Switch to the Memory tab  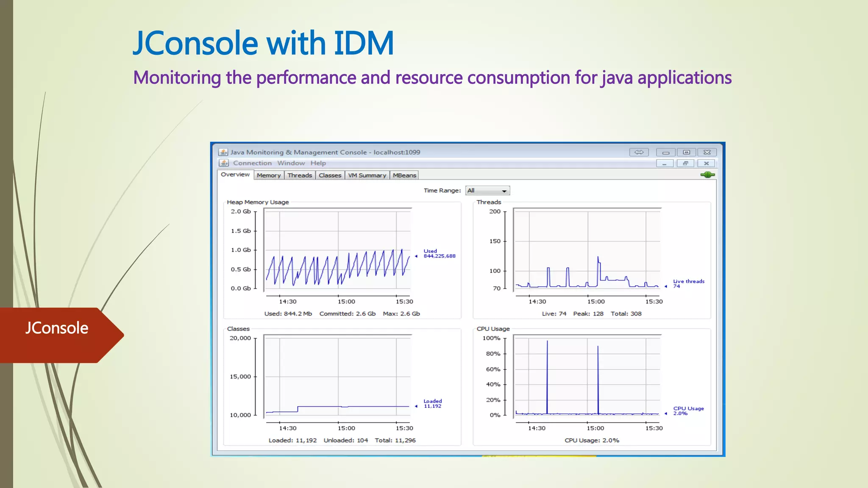pyautogui.click(x=269, y=175)
